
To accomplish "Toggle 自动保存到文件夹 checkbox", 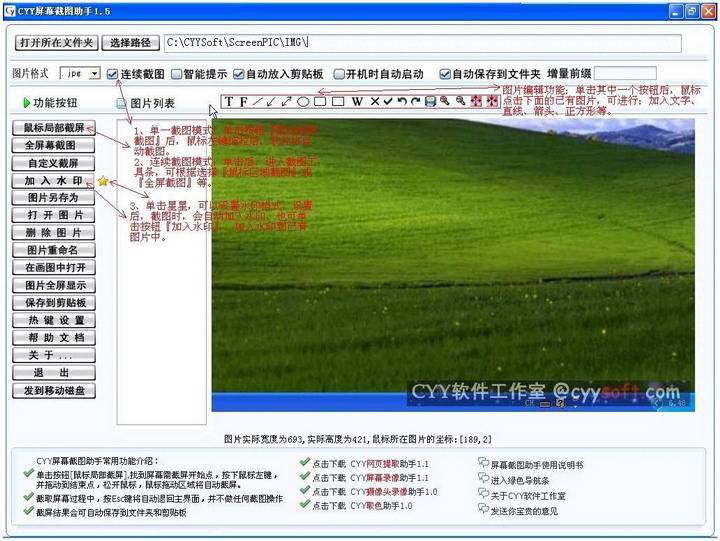I will (444, 74).
